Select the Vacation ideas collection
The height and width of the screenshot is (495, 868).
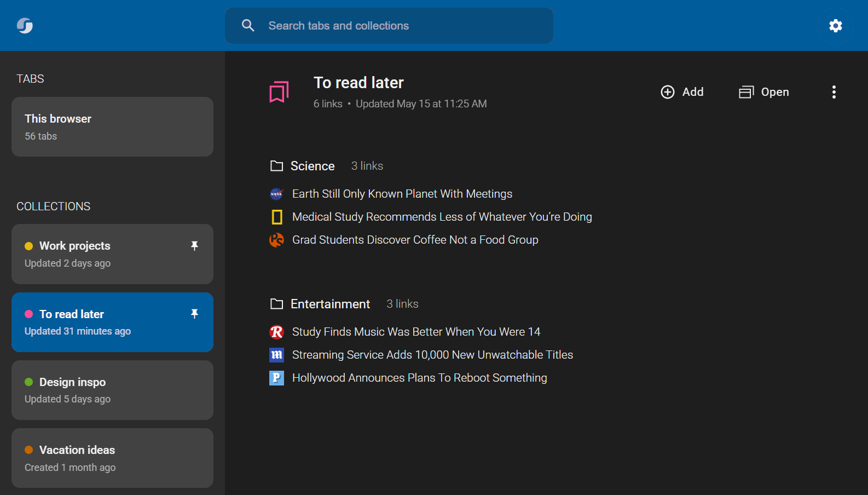[112, 458]
